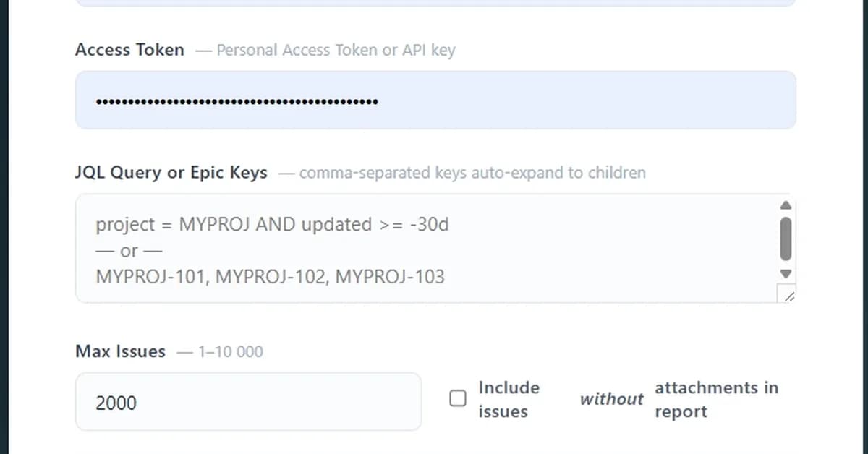Click the scroll-down arrow on the JQL textarea
Image resolution: width=868 pixels, height=454 pixels.
[786, 274]
